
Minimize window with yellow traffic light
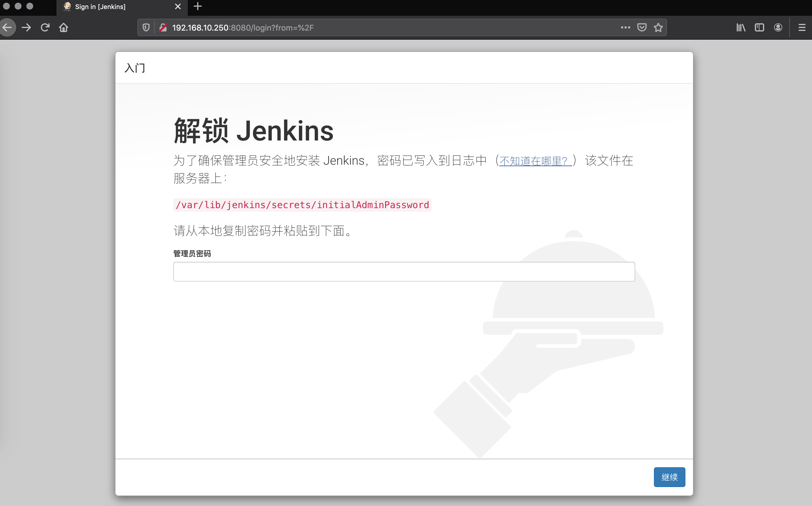point(18,6)
